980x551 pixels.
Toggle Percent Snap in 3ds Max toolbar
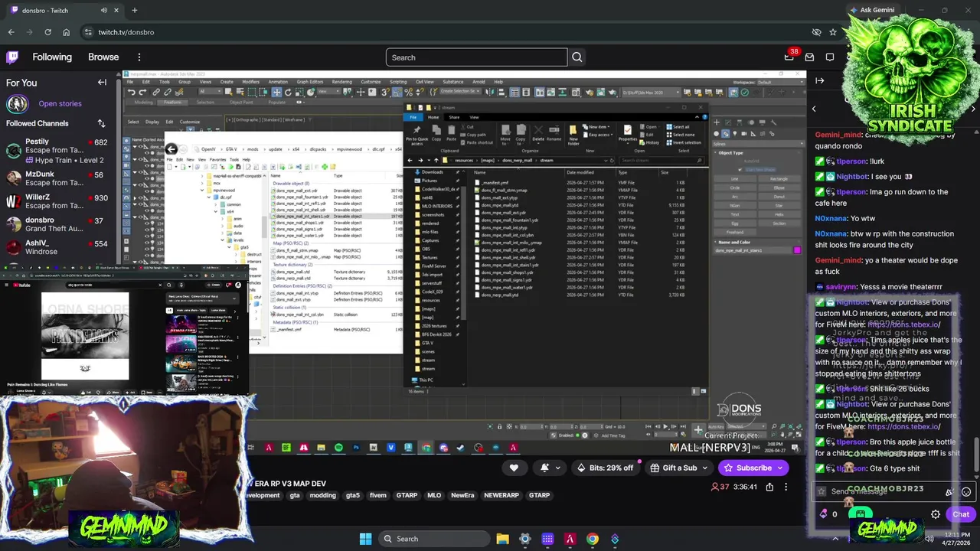[409, 92]
